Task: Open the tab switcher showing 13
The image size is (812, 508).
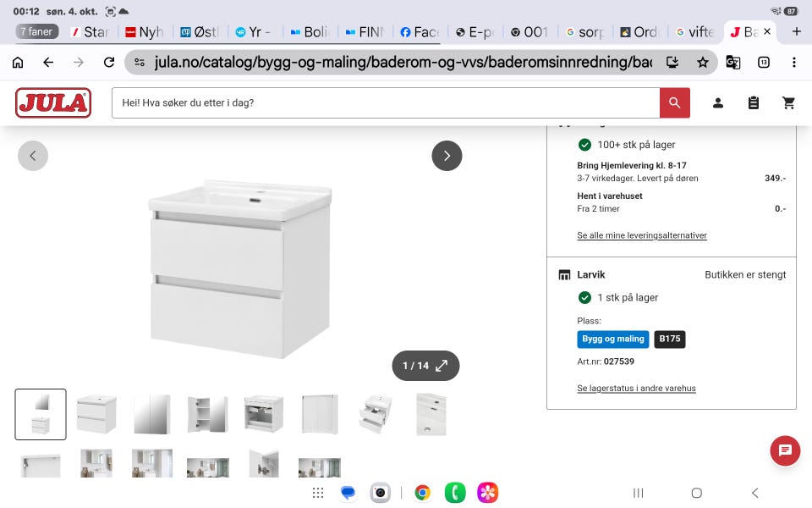Action: 763,62
